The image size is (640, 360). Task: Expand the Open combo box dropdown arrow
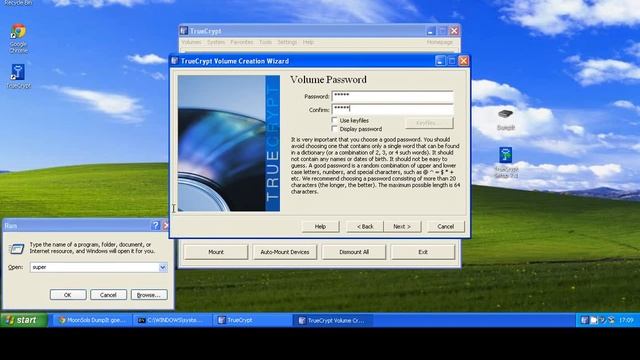pyautogui.click(x=162, y=267)
